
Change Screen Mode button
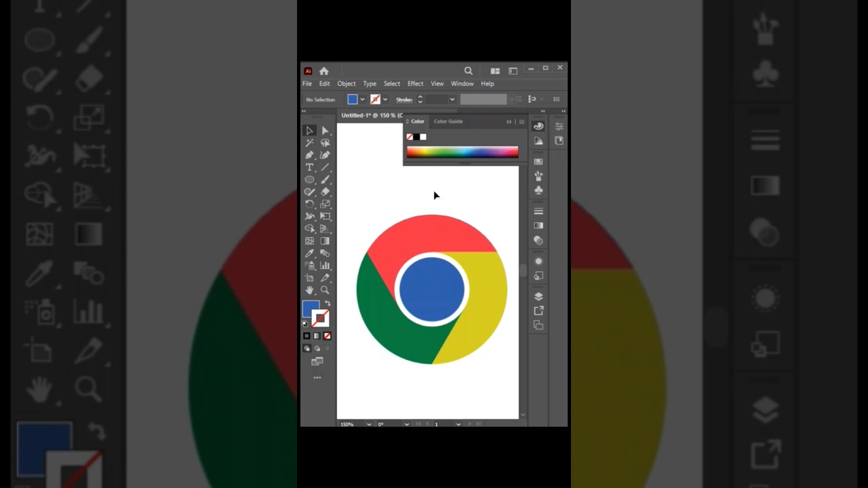point(317,362)
